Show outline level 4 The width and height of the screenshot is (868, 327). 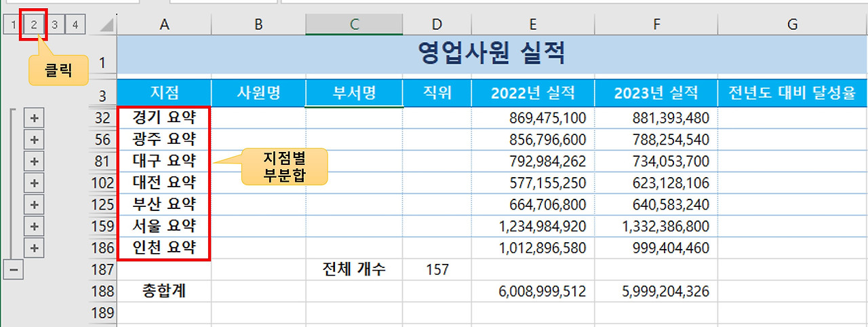pos(75,25)
